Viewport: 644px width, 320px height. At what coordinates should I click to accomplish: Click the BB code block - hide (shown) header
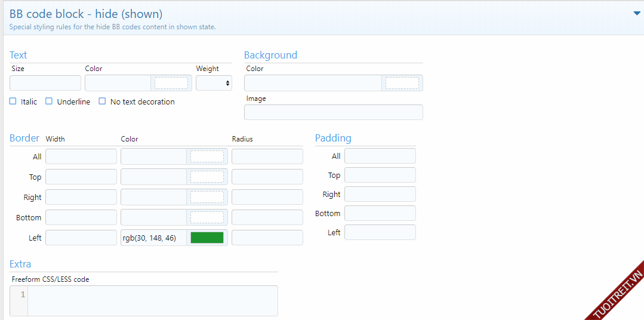tap(86, 14)
